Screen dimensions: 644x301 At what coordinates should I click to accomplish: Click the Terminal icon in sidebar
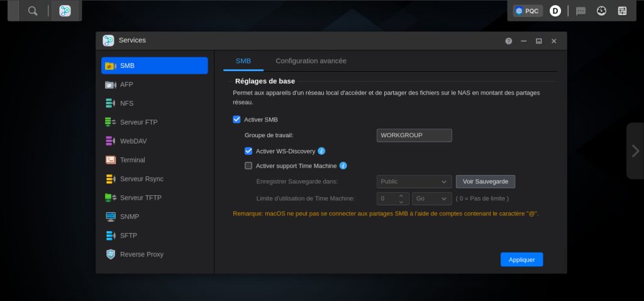[x=111, y=160]
